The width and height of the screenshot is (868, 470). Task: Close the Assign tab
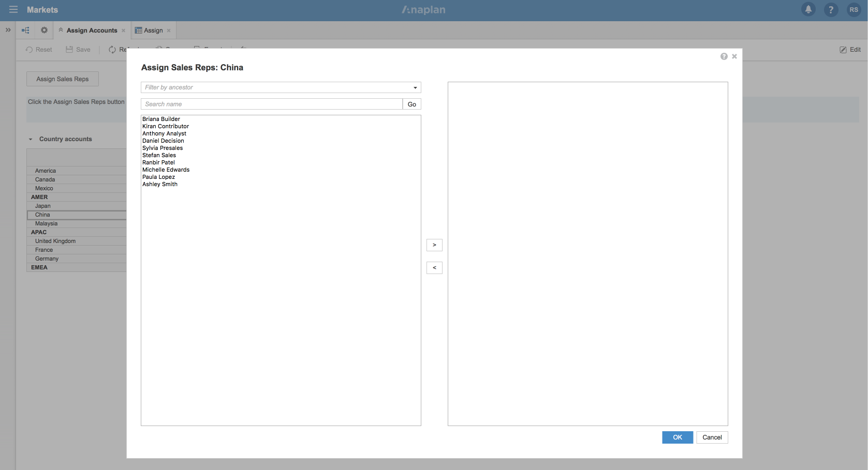(x=169, y=31)
